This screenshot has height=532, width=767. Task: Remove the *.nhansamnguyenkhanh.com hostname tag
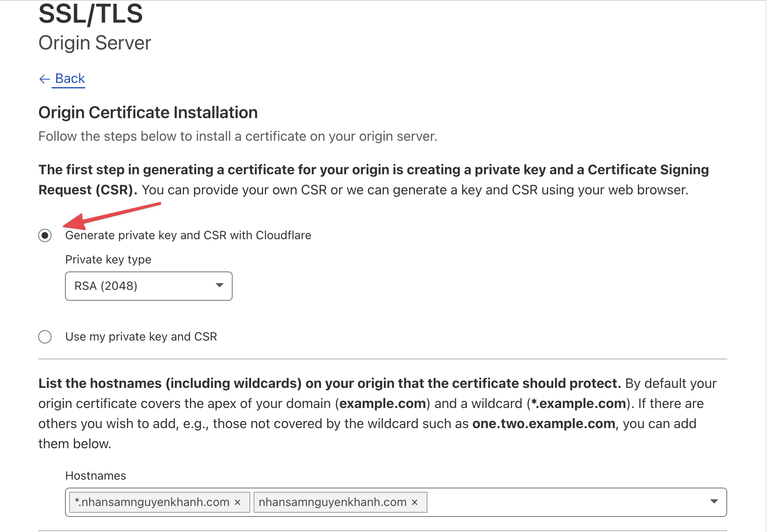coord(237,502)
